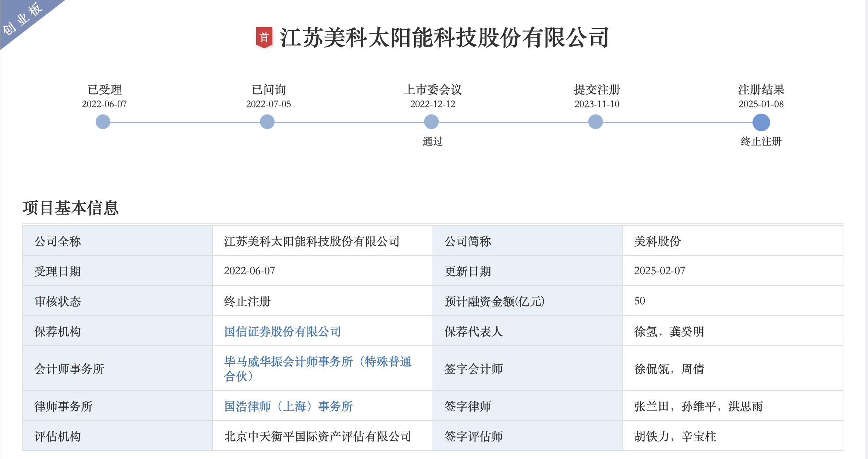Click the 美科股份 short name cell
Image resolution: width=868 pixels, height=459 pixels.
pos(658,241)
